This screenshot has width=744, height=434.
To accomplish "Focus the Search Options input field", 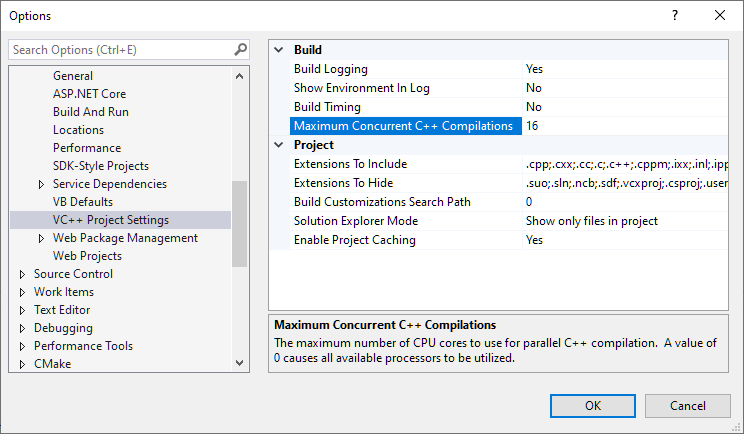I will (x=120, y=49).
